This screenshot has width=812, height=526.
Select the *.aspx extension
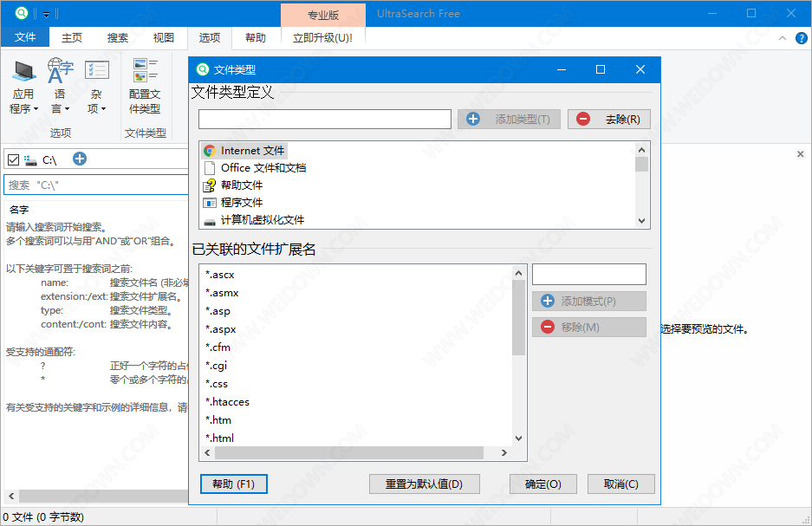coord(220,329)
